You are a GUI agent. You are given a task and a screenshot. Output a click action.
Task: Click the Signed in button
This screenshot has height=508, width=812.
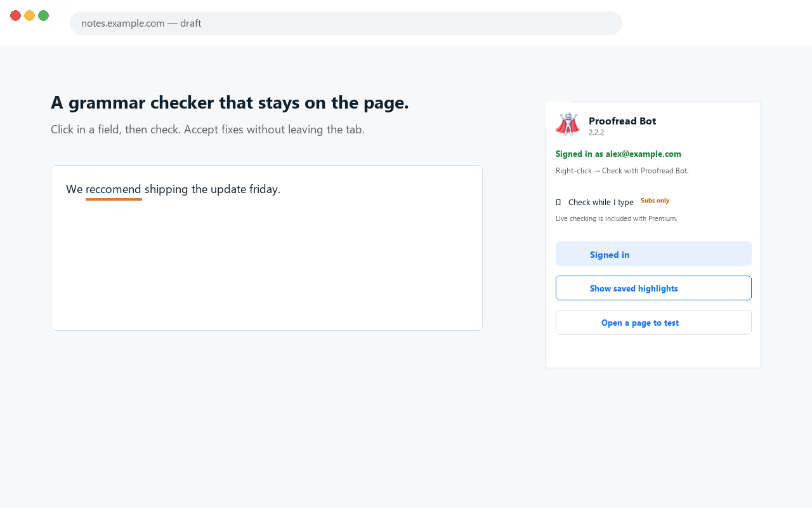653,254
